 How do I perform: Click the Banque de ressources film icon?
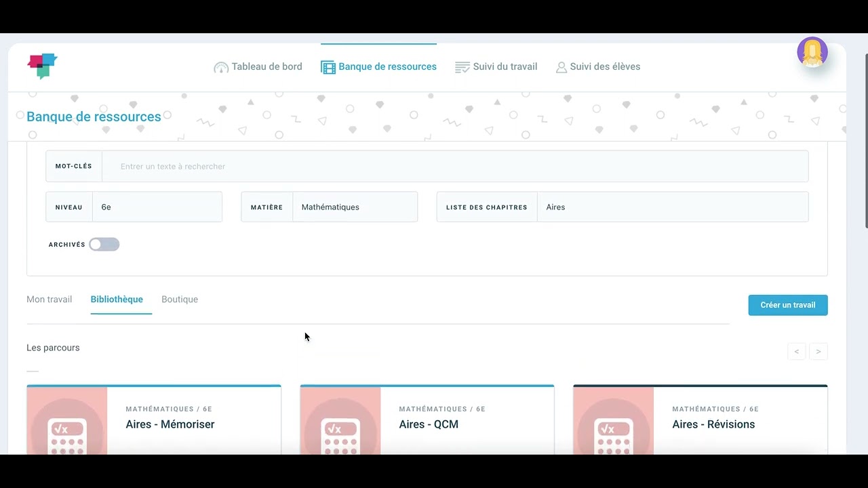[328, 67]
